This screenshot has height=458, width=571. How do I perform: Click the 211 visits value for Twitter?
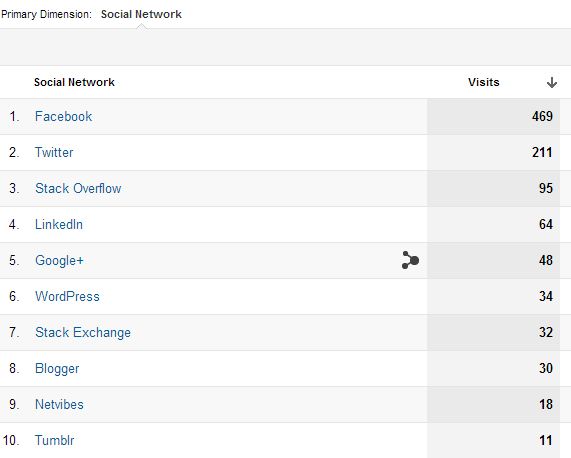[x=542, y=152]
